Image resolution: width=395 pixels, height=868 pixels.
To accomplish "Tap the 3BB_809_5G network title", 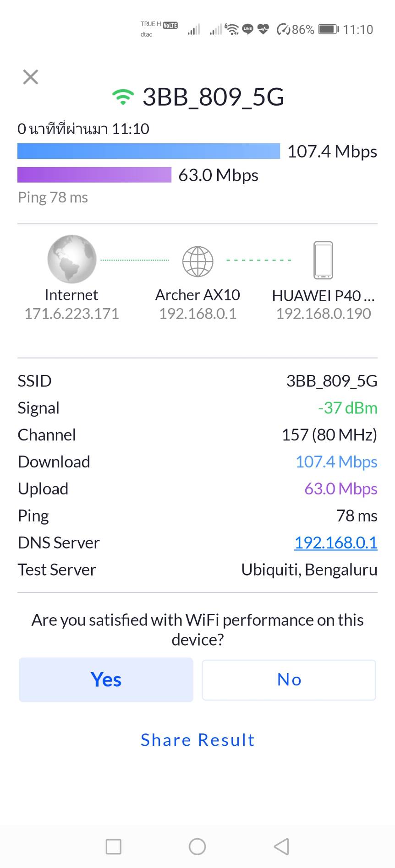I will 213,97.
